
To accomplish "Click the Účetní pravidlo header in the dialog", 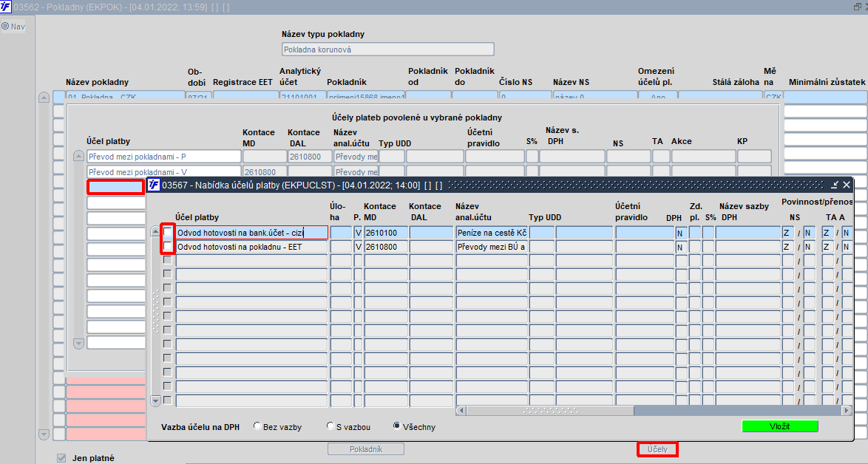I will (x=631, y=212).
